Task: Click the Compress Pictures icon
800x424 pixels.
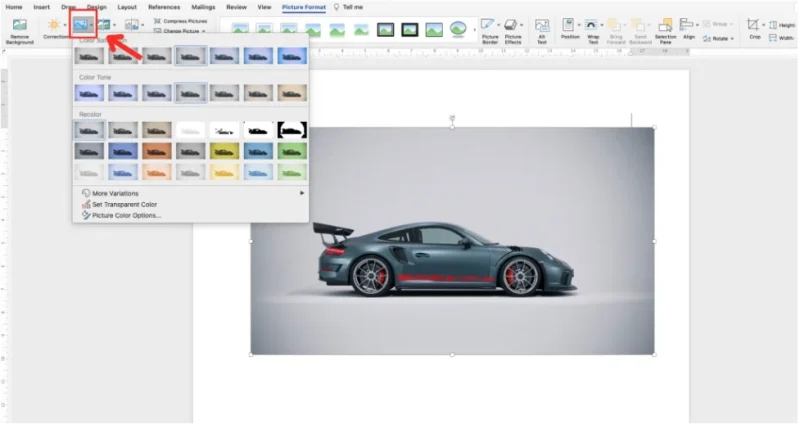Action: coord(157,21)
